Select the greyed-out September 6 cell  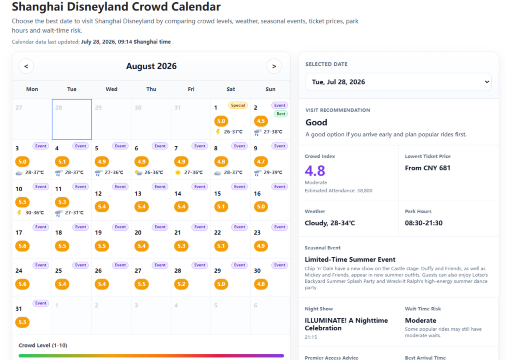coord(270,316)
